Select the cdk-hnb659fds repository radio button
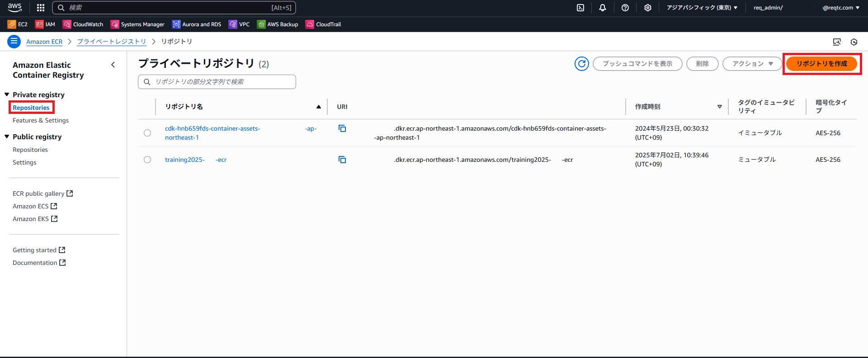Screen dimensions: 868x358 [x=147, y=133]
